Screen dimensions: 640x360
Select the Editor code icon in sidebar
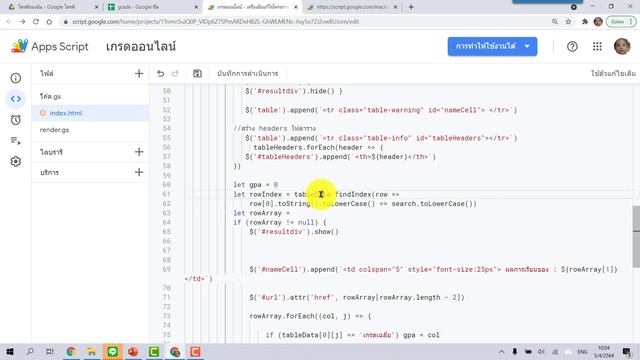[16, 99]
